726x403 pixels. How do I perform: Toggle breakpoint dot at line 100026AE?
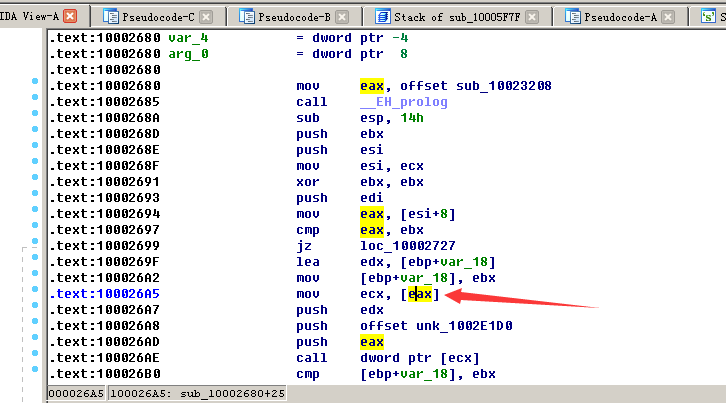point(35,358)
